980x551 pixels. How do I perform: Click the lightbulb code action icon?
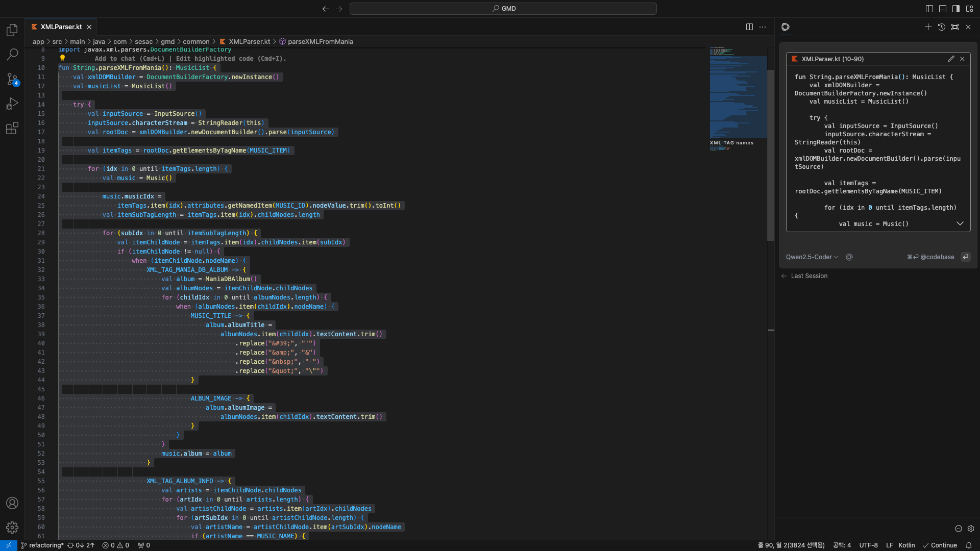tap(62, 58)
